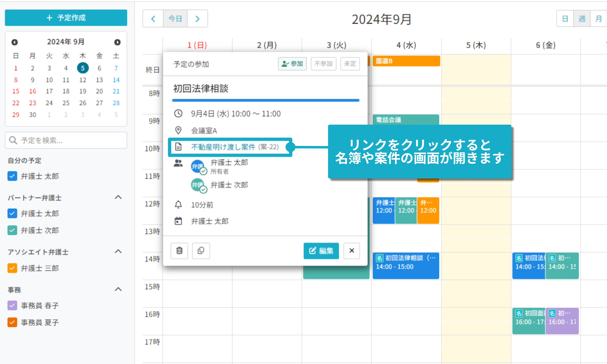Select 参加 attend button
This screenshot has height=364, width=607.
point(292,64)
